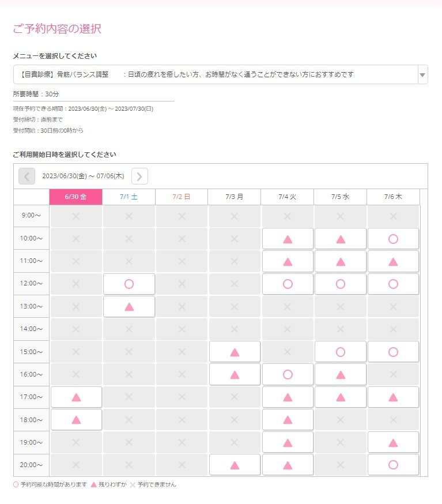Choose the circle slot on 7/4 at 16:00
Image resolution: width=442 pixels, height=504 pixels.
(x=288, y=375)
